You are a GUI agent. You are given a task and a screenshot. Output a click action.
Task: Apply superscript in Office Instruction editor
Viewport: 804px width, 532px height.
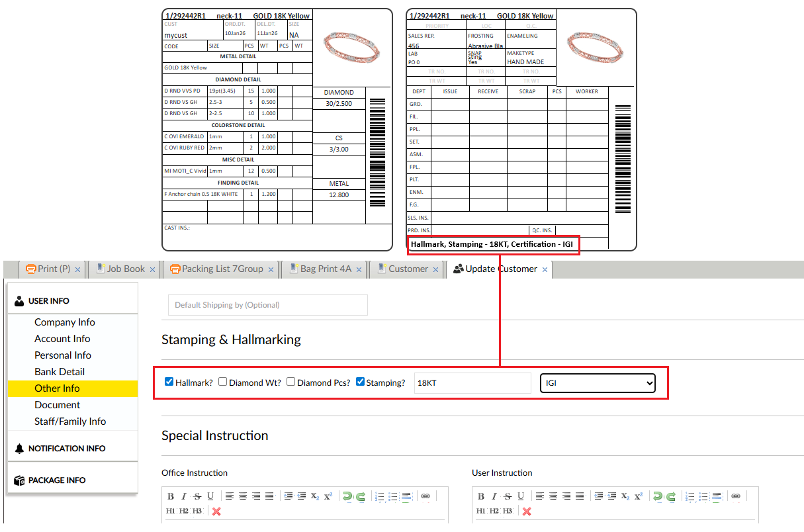coord(328,496)
